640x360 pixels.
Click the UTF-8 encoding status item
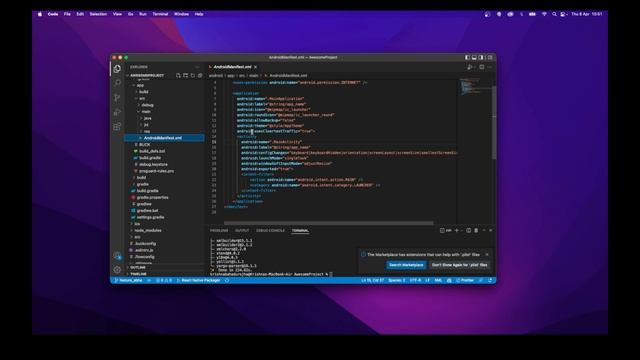[415, 280]
